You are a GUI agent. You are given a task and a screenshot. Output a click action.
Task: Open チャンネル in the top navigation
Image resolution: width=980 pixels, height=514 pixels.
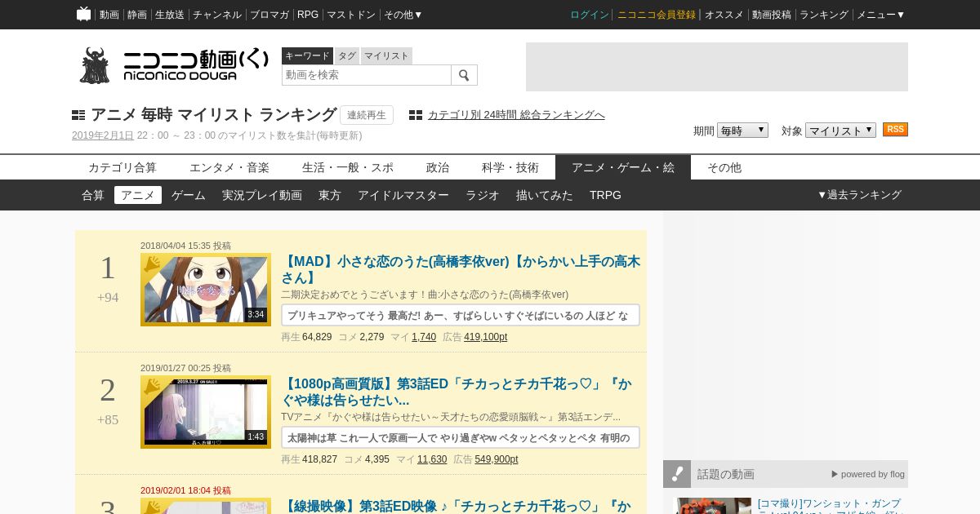coord(217,15)
